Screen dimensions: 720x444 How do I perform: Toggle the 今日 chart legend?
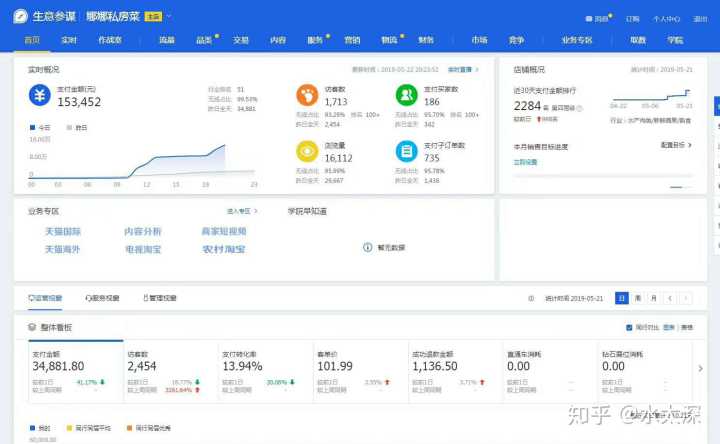coord(40,128)
